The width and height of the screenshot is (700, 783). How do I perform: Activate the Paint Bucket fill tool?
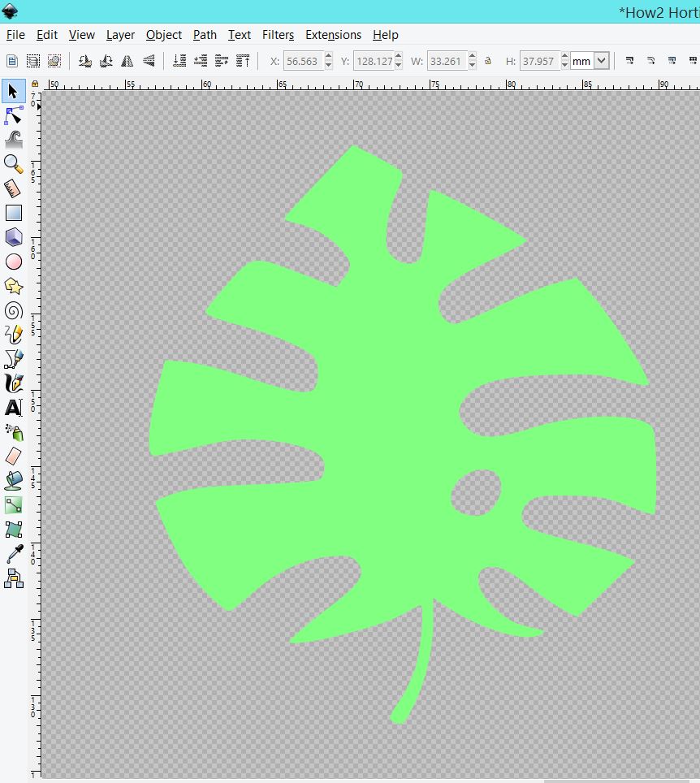pos(13,480)
